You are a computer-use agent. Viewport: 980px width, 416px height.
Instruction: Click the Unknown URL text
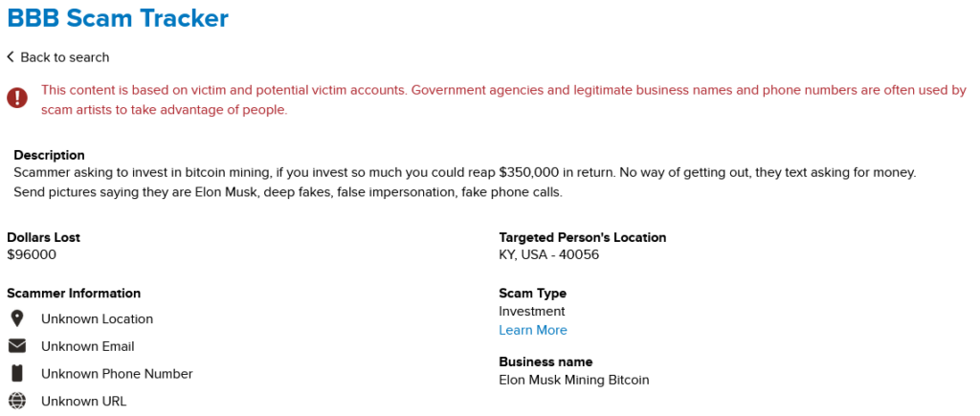pos(83,401)
